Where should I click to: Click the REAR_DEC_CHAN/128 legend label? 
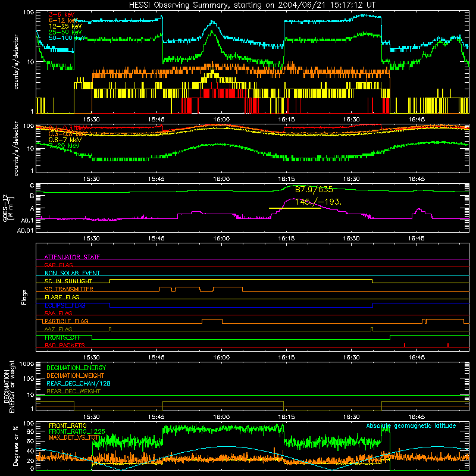point(79,383)
